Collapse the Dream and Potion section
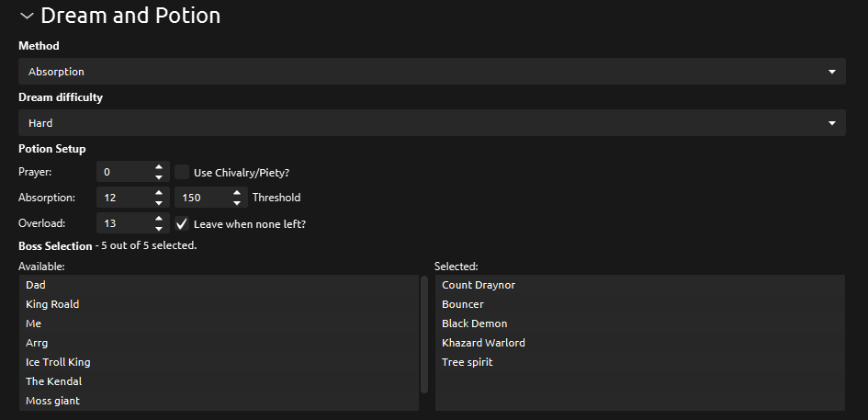Viewport: 868px width, 420px height. point(27,16)
